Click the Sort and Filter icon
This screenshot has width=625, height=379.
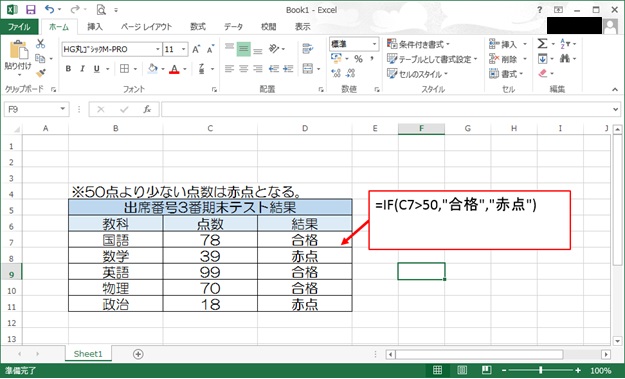pyautogui.click(x=565, y=43)
